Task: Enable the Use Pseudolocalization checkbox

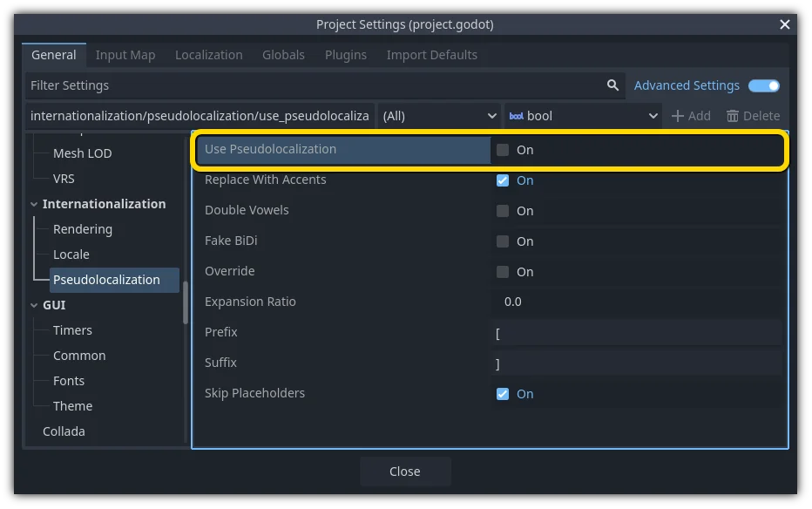Action: tap(503, 149)
